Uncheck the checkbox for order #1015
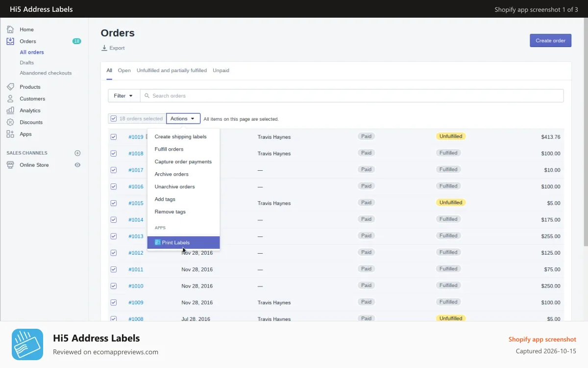This screenshot has width=588, height=368. [114, 203]
